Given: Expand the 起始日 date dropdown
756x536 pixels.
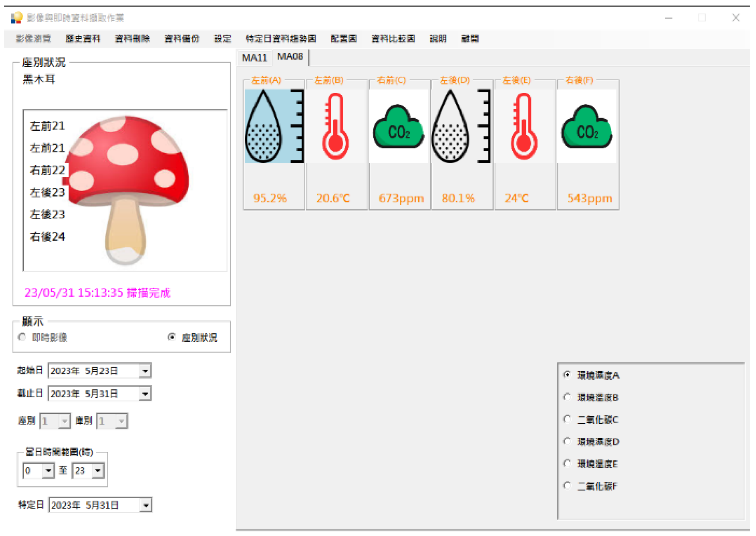Looking at the screenshot, I should pos(145,371).
